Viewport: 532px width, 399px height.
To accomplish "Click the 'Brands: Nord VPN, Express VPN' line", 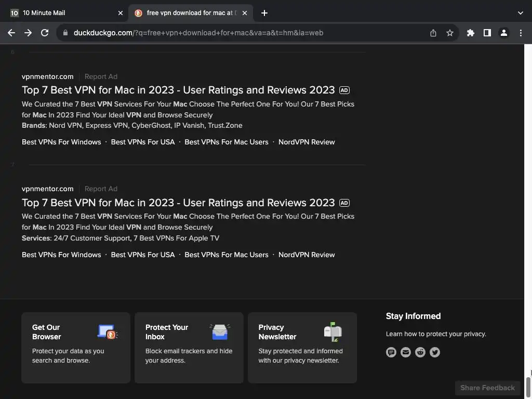I will (132, 125).
